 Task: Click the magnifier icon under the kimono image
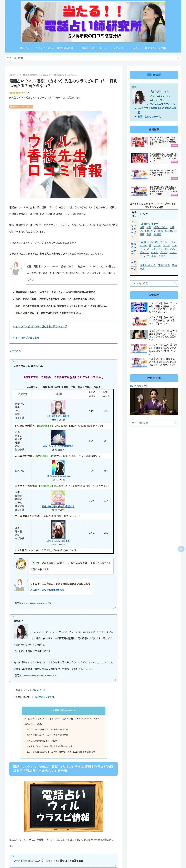point(175,423)
